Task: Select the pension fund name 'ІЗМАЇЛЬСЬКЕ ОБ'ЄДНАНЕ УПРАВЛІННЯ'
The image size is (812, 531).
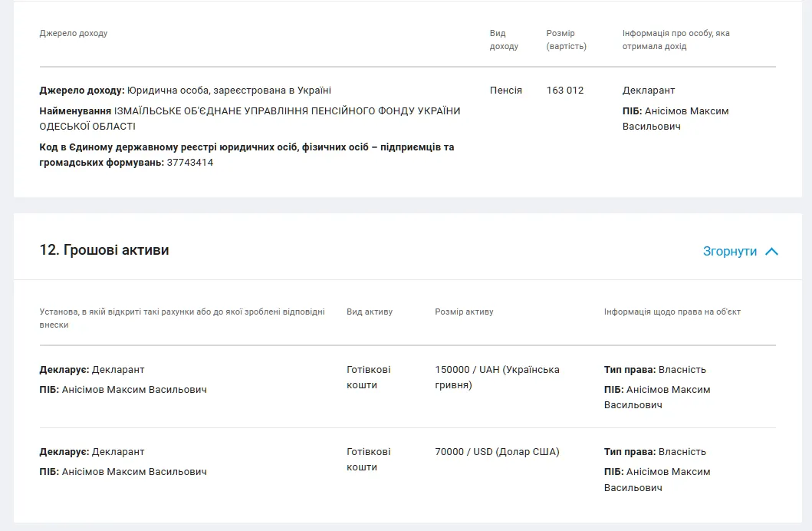Action: 212,110
